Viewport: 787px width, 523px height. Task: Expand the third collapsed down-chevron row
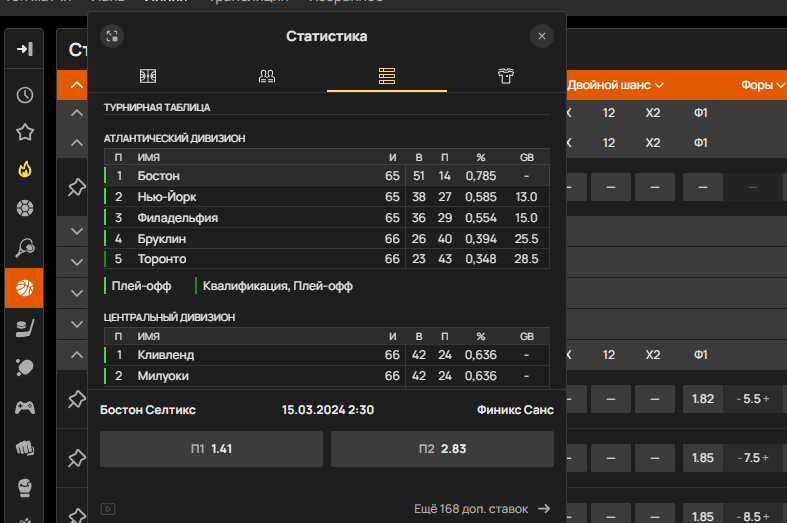pos(76,293)
